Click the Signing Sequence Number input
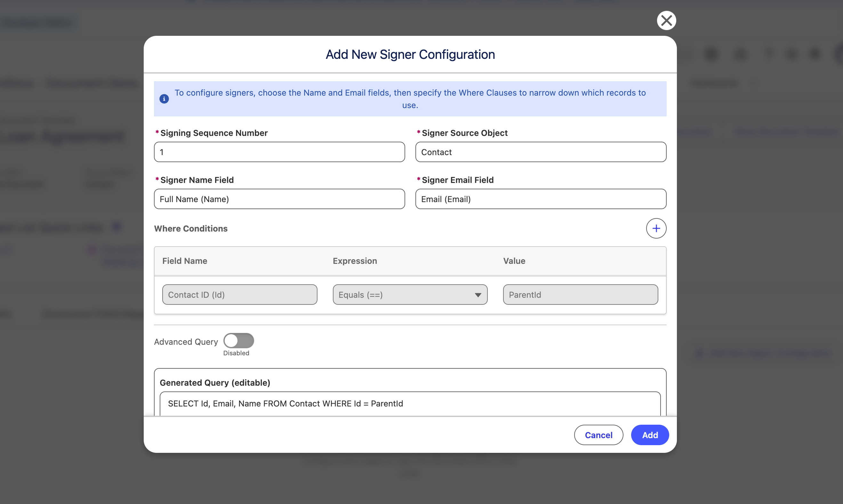Screen dimensions: 843x504 point(279,152)
